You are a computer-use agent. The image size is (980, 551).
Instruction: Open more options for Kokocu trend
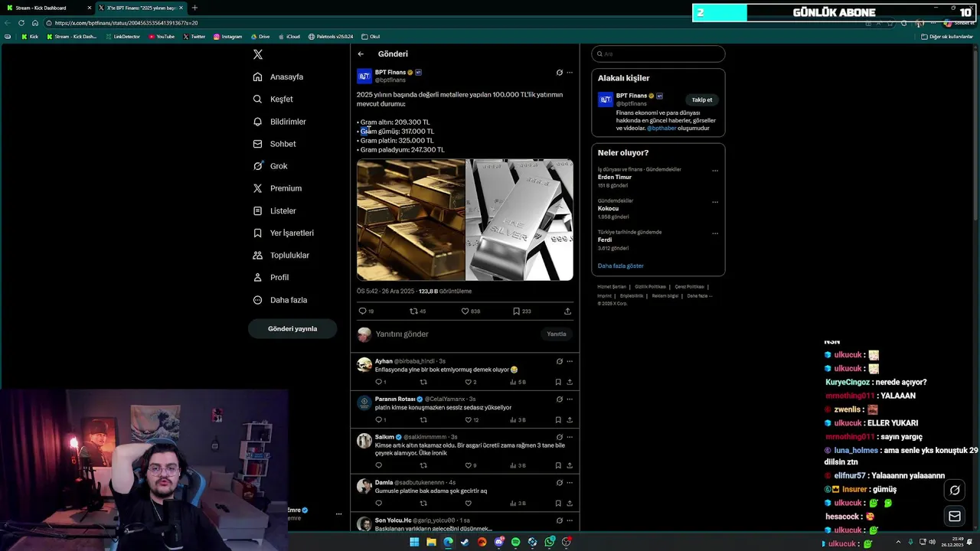[x=715, y=202]
